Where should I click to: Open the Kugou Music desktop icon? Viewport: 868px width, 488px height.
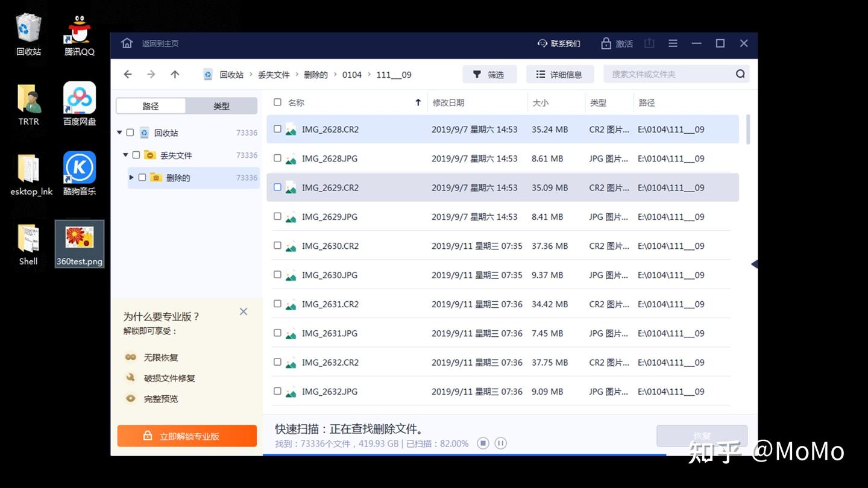tap(80, 174)
